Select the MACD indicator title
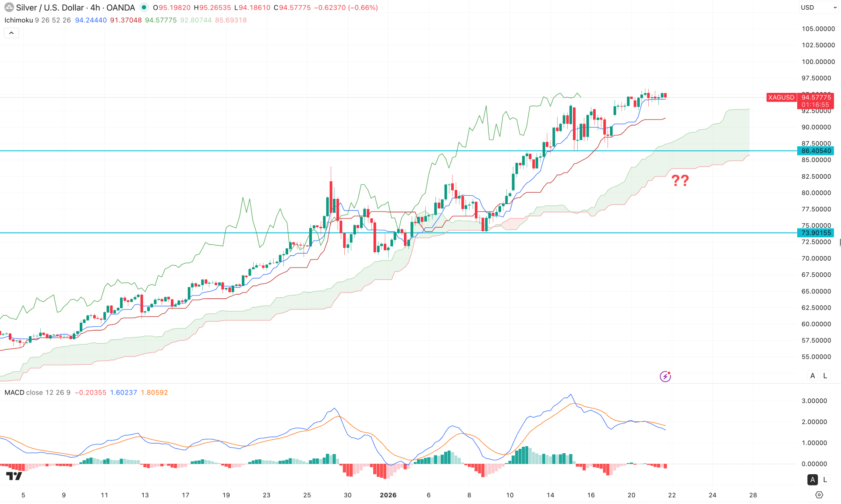Viewport: 841px width, 504px height. pyautogui.click(x=14, y=392)
